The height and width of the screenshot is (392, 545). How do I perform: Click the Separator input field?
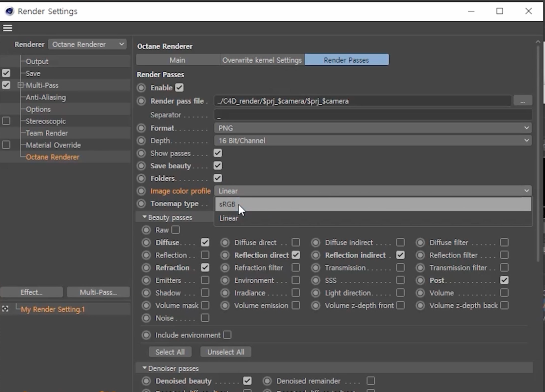(373, 115)
